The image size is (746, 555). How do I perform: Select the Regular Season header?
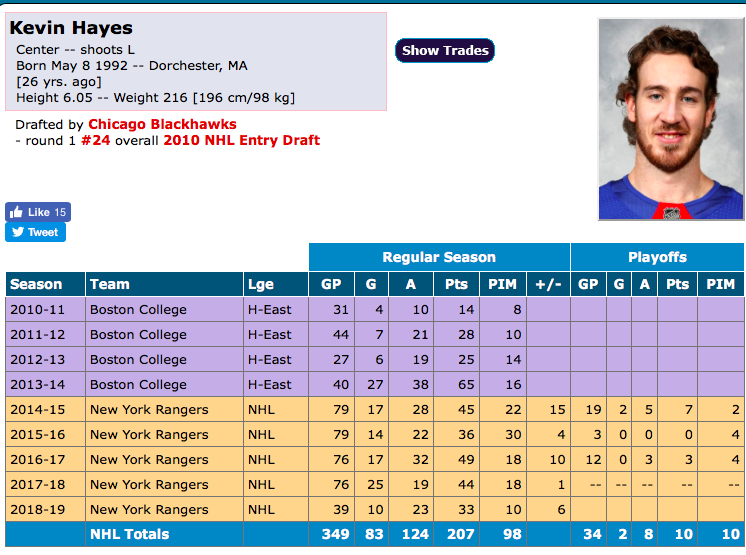(x=439, y=257)
